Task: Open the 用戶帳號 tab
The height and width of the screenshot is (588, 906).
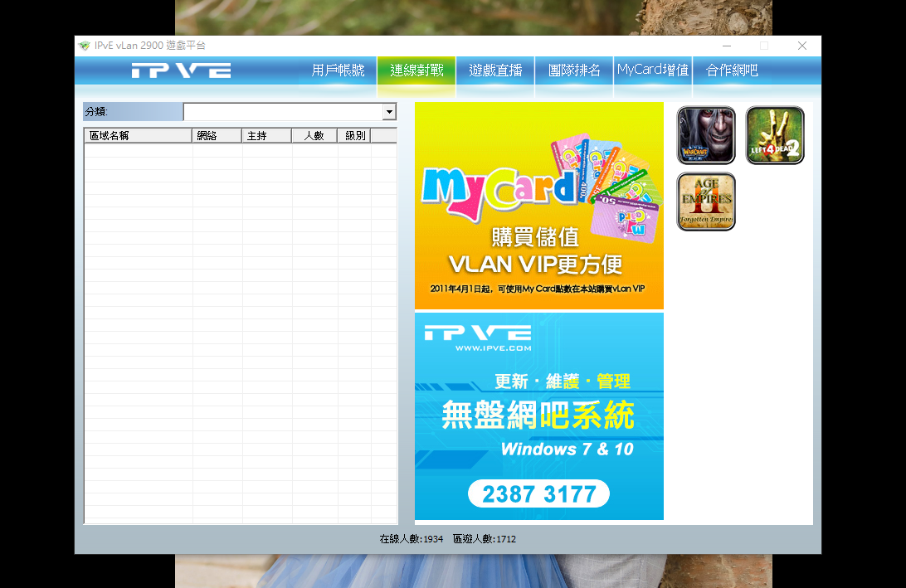Action: [338, 70]
